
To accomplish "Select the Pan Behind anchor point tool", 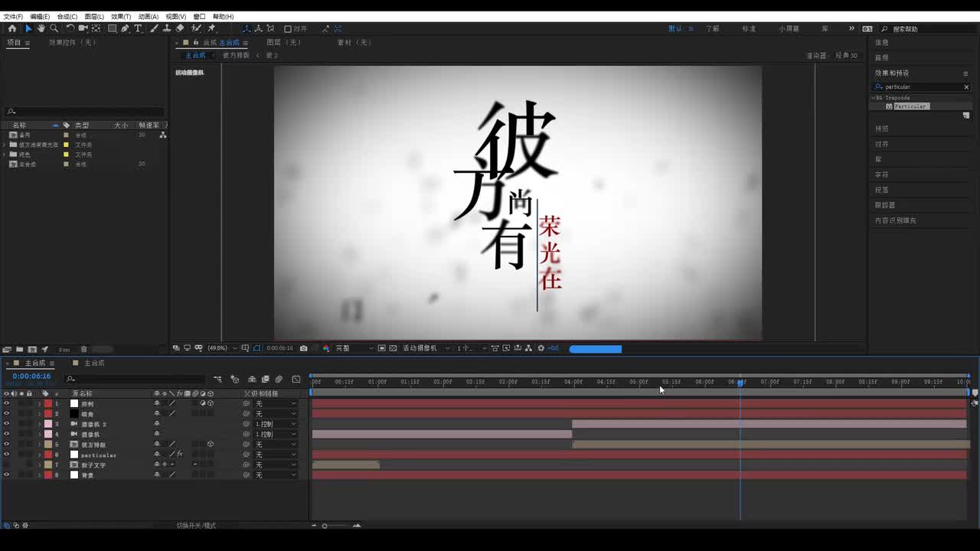I will click(96, 28).
